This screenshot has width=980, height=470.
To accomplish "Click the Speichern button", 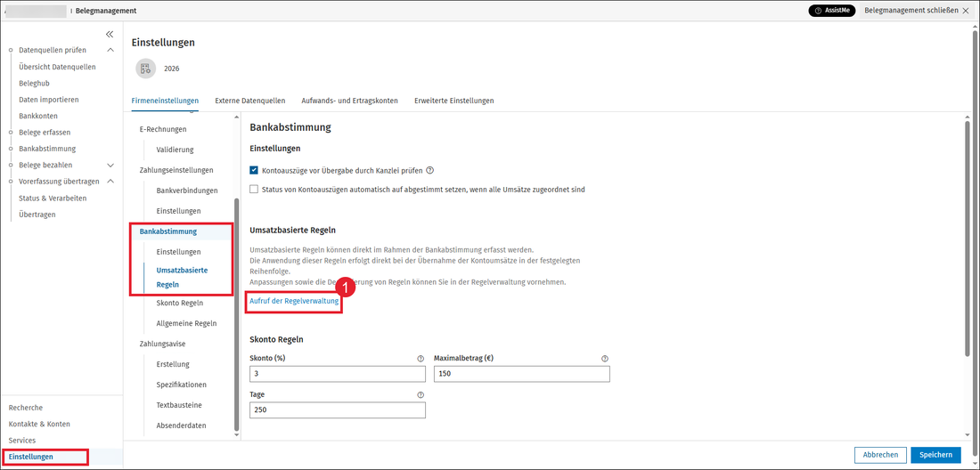I will click(x=935, y=455).
